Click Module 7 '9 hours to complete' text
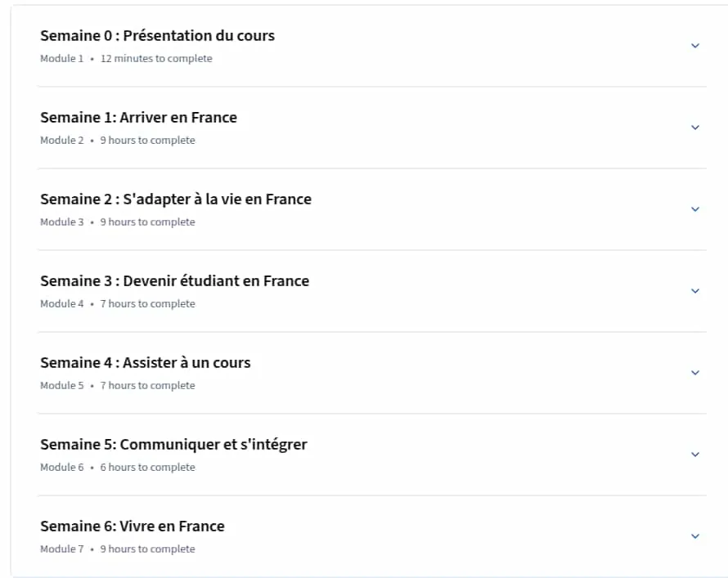The height and width of the screenshot is (578, 728). point(147,549)
